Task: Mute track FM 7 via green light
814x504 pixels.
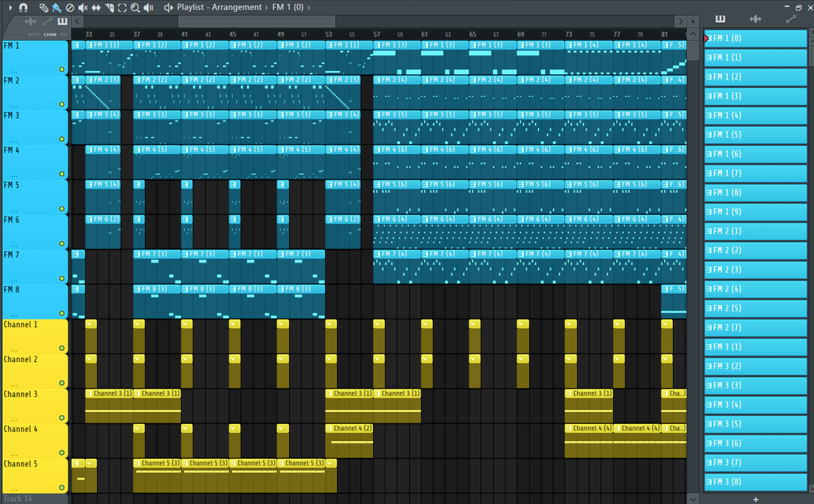Action: point(62,278)
